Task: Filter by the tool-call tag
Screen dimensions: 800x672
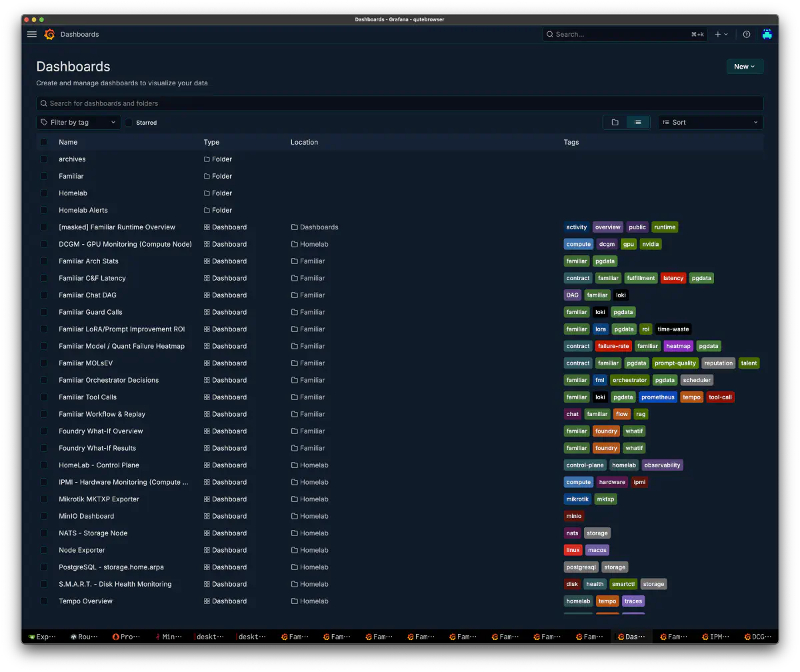Action: (720, 397)
